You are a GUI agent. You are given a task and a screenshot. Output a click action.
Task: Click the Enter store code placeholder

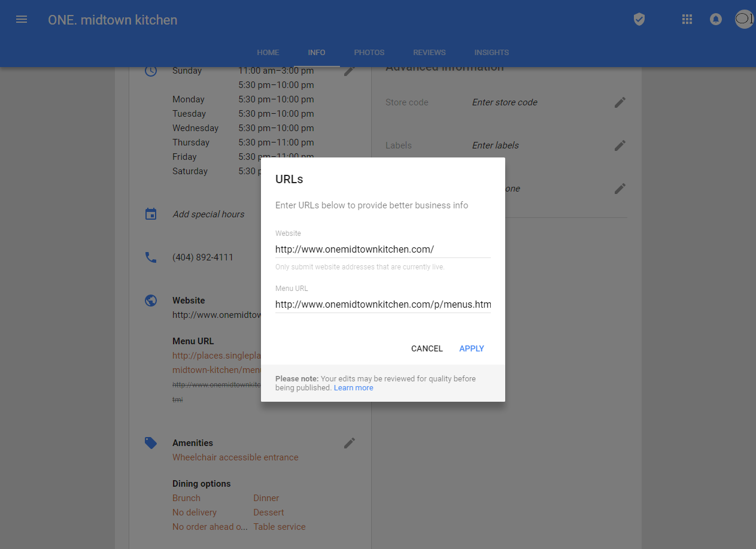(x=505, y=102)
